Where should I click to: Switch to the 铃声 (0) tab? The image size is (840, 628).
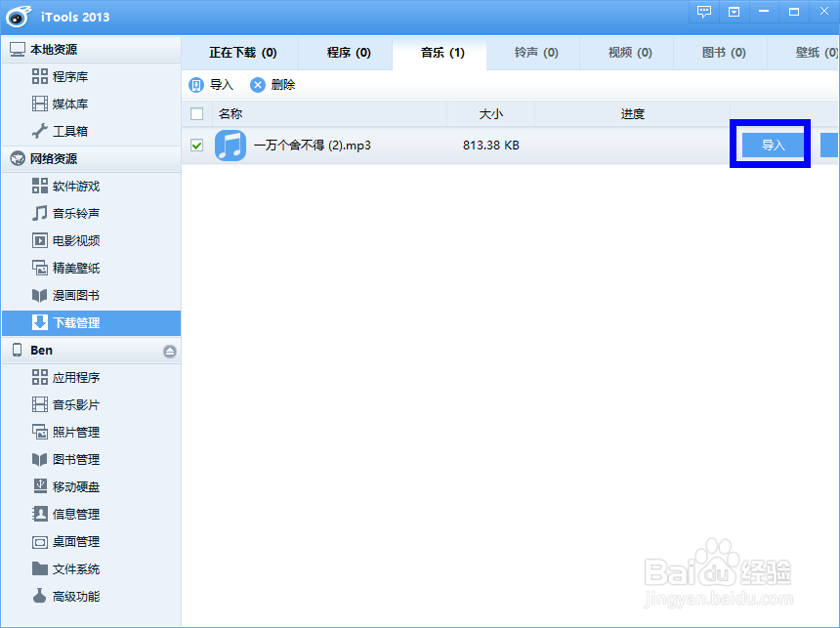click(x=533, y=55)
